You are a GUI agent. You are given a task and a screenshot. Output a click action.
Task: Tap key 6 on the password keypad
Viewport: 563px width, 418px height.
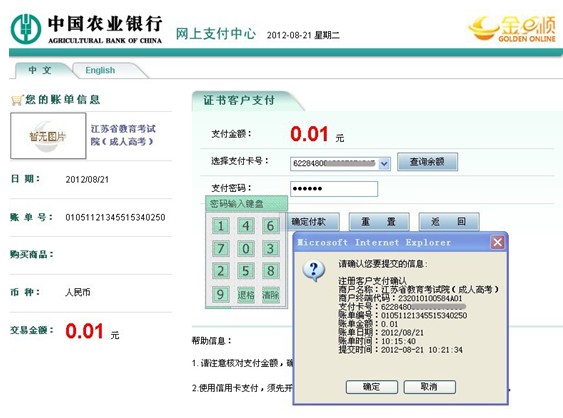tap(270, 226)
